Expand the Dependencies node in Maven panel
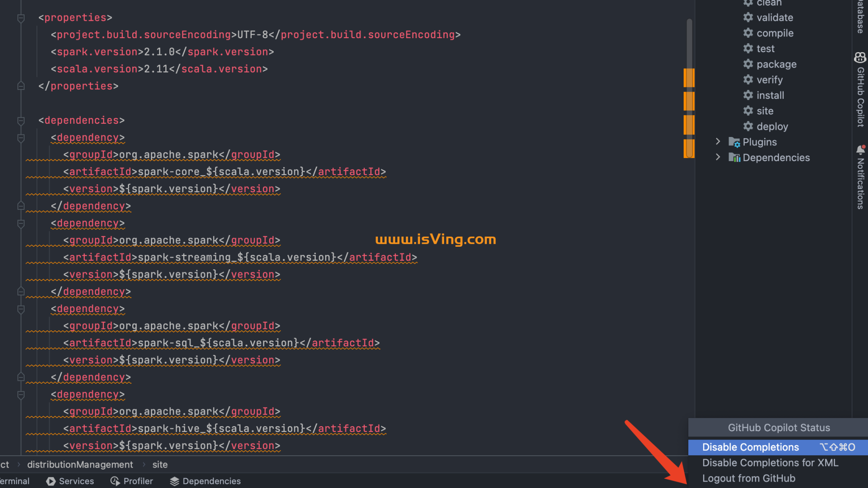The width and height of the screenshot is (868, 488). tap(718, 157)
